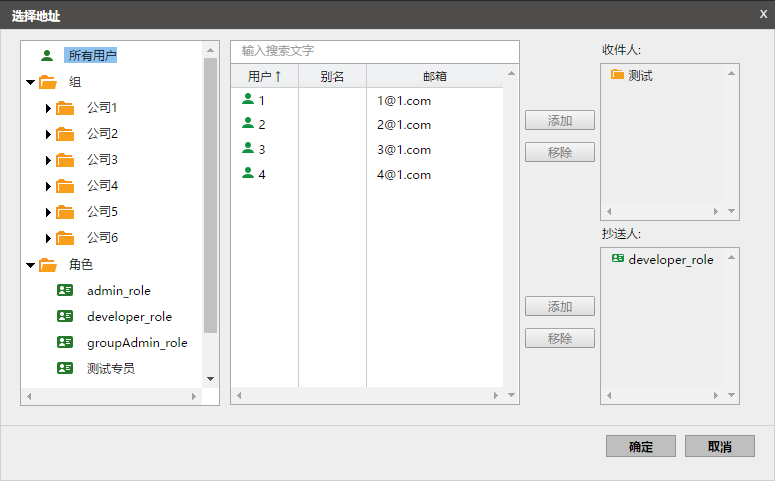The width and height of the screenshot is (775, 481).
Task: Click developer_role icon in the 抄送人 list
Action: [x=617, y=259]
